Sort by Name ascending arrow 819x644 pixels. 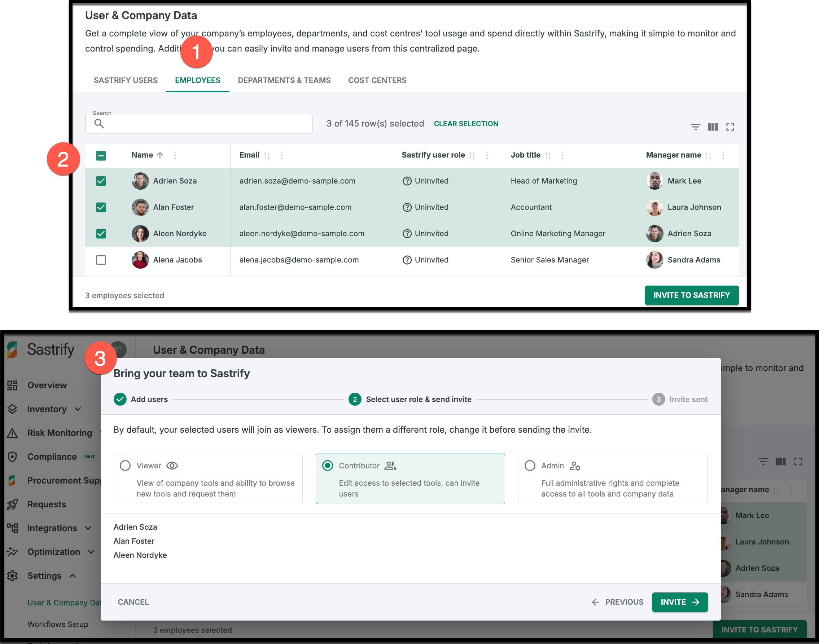[160, 155]
